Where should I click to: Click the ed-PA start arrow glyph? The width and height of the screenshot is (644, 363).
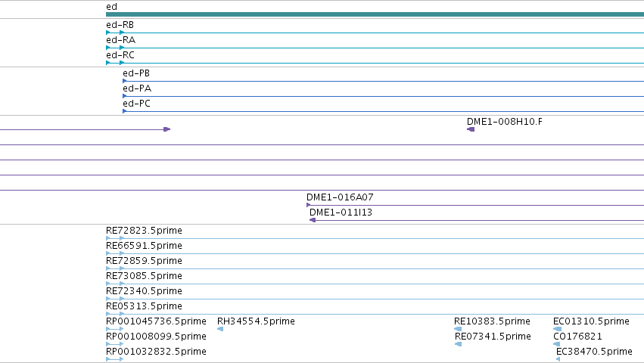click(125, 96)
